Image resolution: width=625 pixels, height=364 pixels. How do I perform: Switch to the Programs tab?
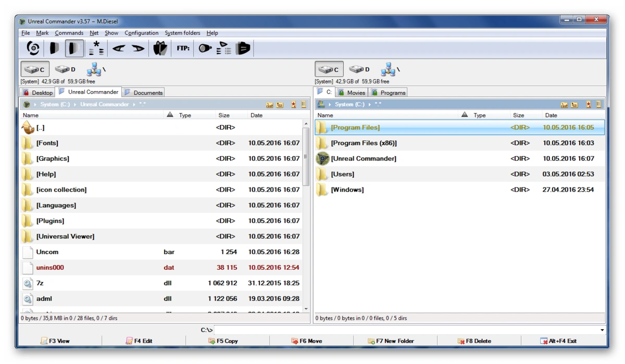(388, 93)
